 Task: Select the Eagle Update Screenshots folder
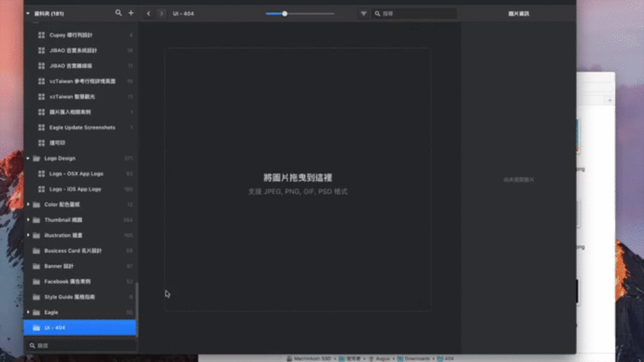pyautogui.click(x=80, y=127)
